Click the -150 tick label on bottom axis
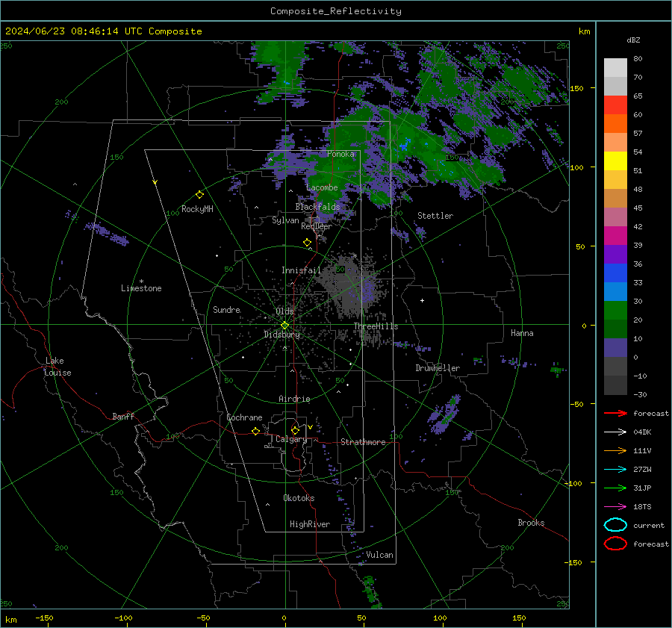 point(44,618)
